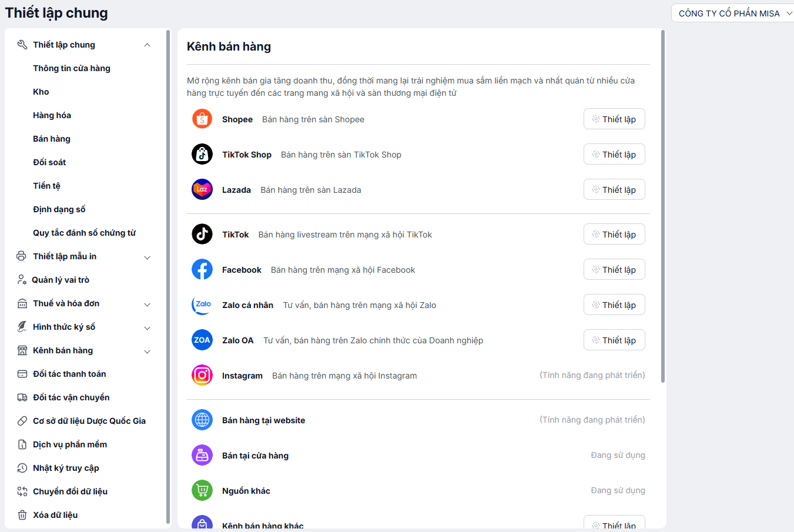Click the TikTok Shop logo icon
794x532 pixels.
(x=202, y=154)
